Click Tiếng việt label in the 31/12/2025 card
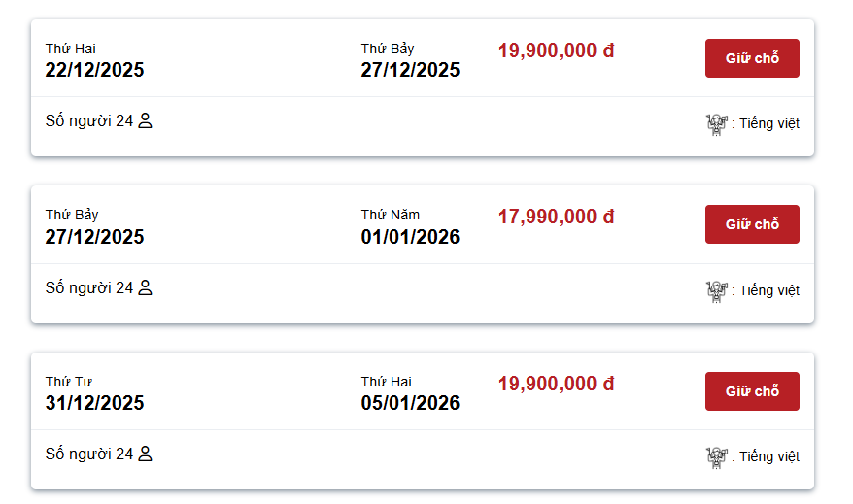The height and width of the screenshot is (504, 853). tap(769, 456)
